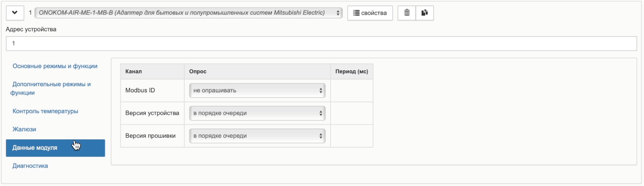
Task: Change polling mode for "Версия прошивки"
Action: (x=257, y=136)
